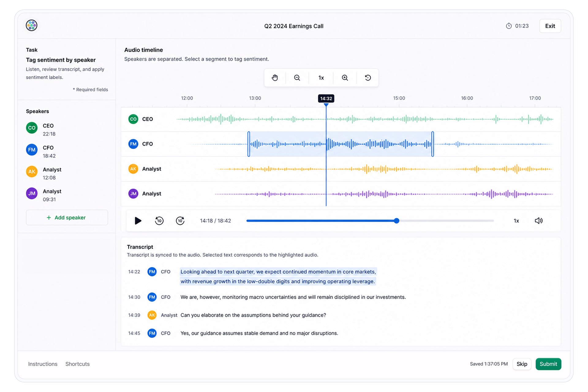Click the zoom out magnifier icon
Viewport: 588px width, 392px height.
pyautogui.click(x=297, y=78)
